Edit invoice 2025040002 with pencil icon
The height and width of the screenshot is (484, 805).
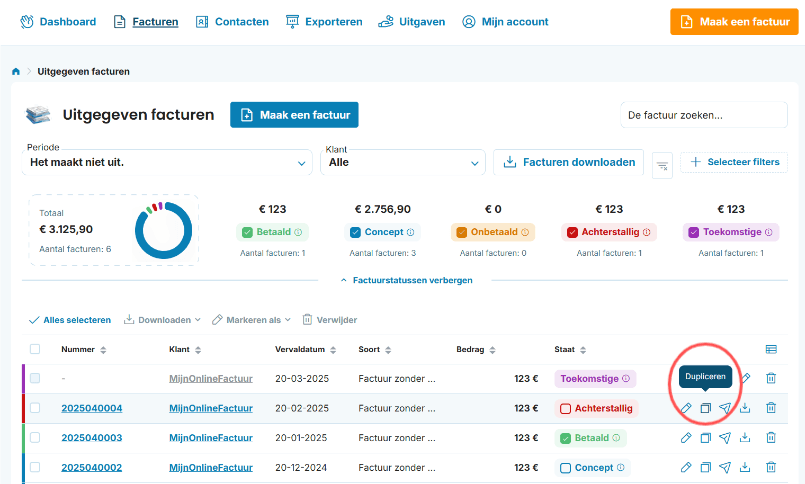tap(686, 468)
